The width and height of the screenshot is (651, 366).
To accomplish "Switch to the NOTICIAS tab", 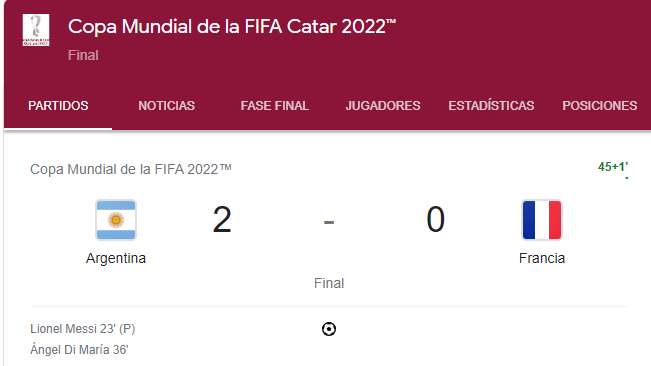I will (x=166, y=106).
